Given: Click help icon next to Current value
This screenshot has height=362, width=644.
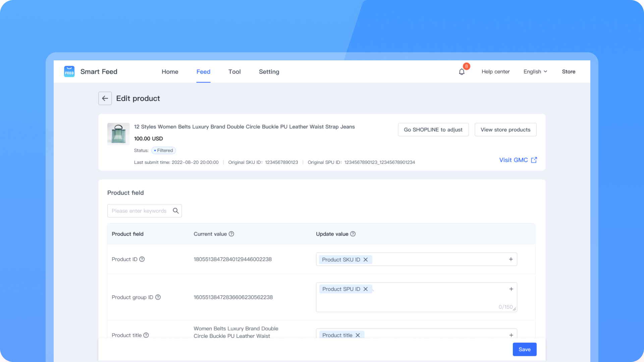Looking at the screenshot, I should (x=231, y=234).
